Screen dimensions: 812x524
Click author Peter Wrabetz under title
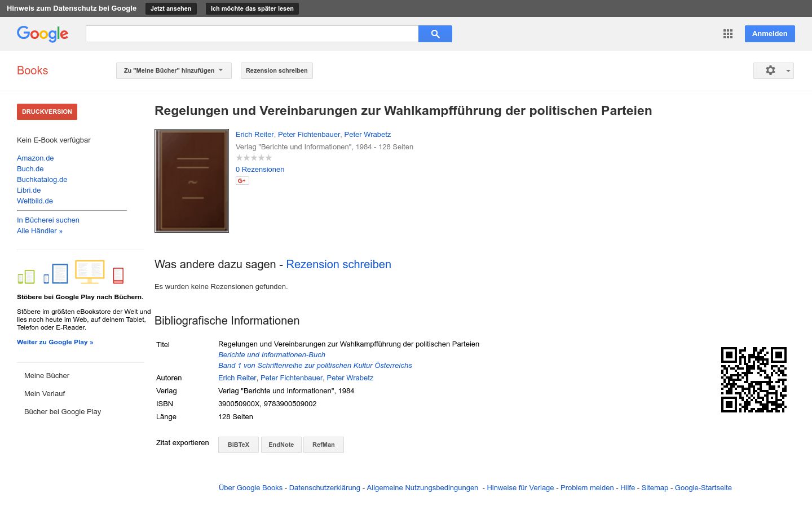(x=368, y=135)
